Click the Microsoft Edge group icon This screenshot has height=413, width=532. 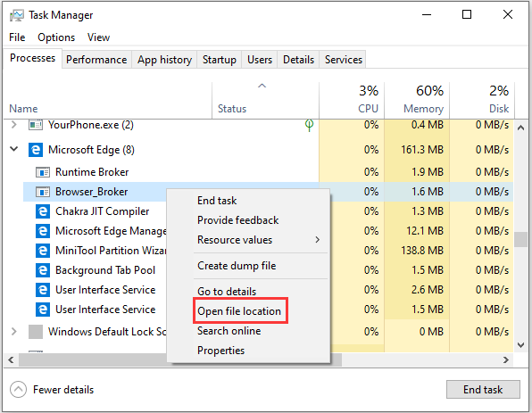coord(36,150)
